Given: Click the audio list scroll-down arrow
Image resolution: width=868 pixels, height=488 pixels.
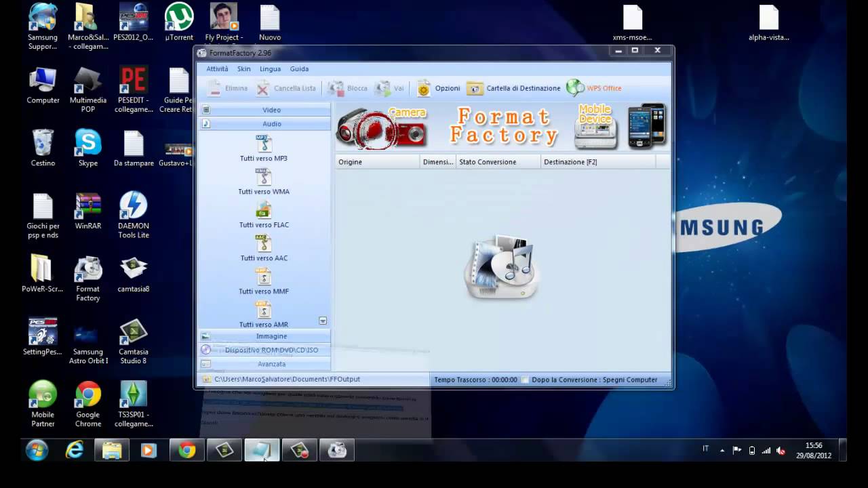Looking at the screenshot, I should (x=323, y=321).
